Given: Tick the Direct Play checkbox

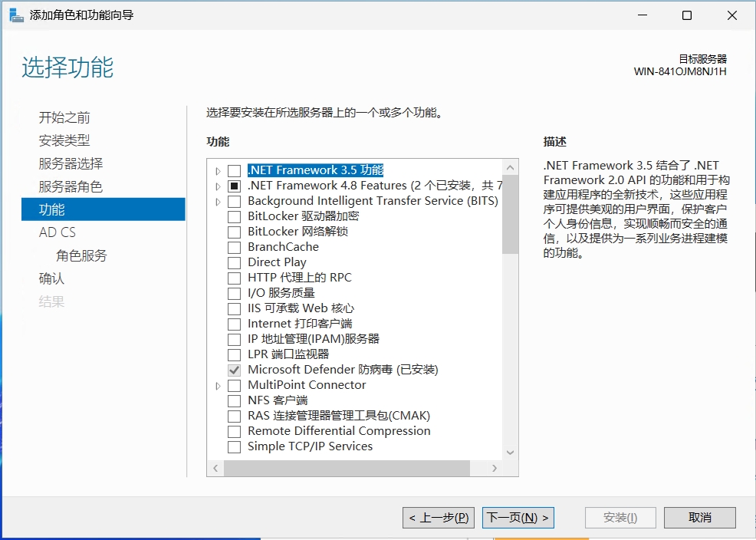Looking at the screenshot, I should pos(234,263).
